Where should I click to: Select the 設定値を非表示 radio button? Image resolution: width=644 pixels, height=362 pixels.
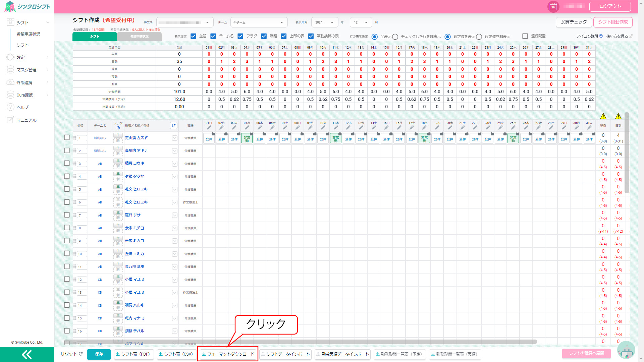click(479, 37)
